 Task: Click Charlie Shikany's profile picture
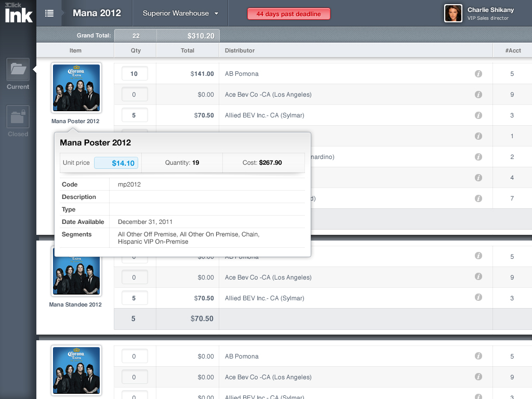pyautogui.click(x=453, y=13)
